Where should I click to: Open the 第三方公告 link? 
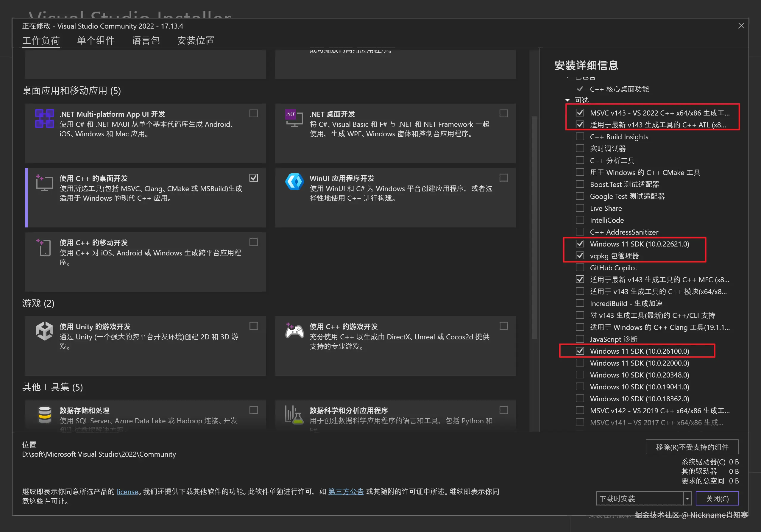(x=346, y=492)
